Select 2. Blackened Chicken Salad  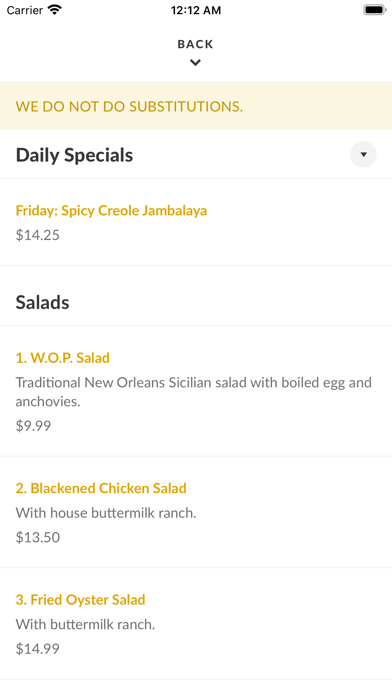[101, 488]
